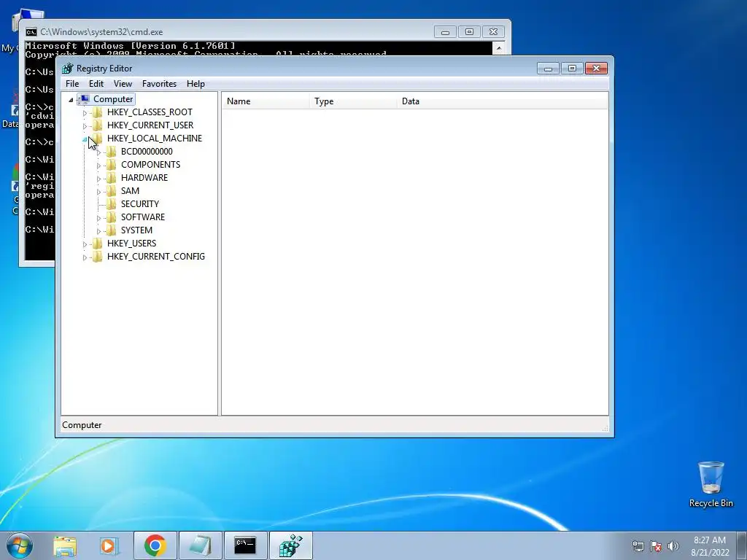Close the Registry Editor window
Image resolution: width=747 pixels, height=560 pixels.
click(x=596, y=69)
